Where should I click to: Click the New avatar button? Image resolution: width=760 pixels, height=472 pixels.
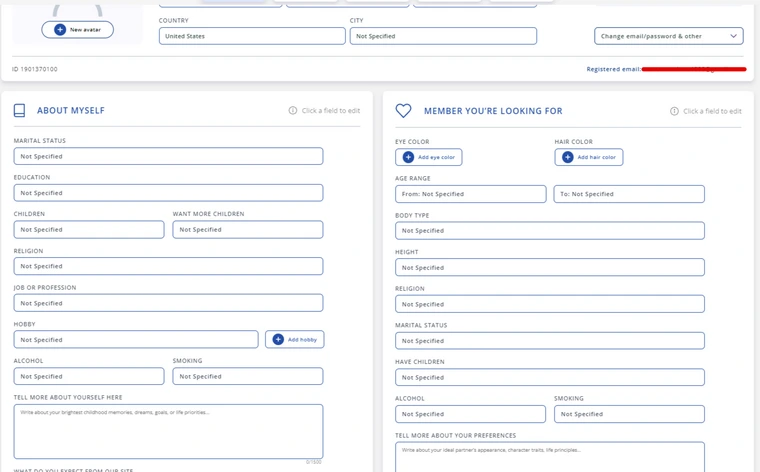[x=78, y=30]
